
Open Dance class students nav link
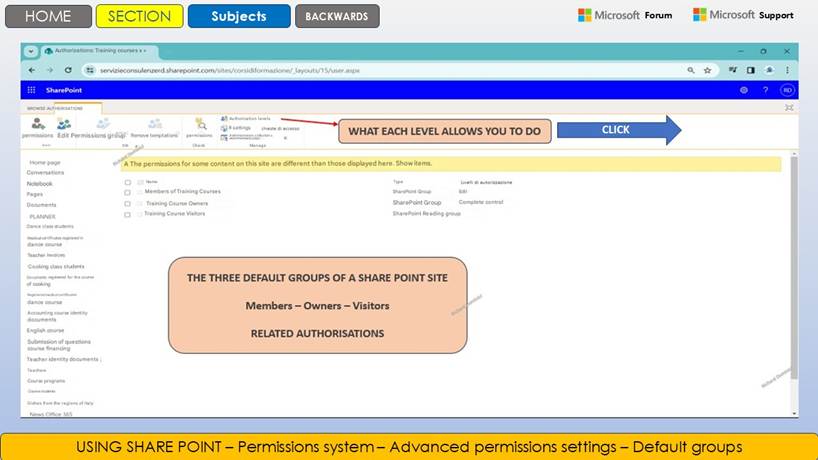50,226
